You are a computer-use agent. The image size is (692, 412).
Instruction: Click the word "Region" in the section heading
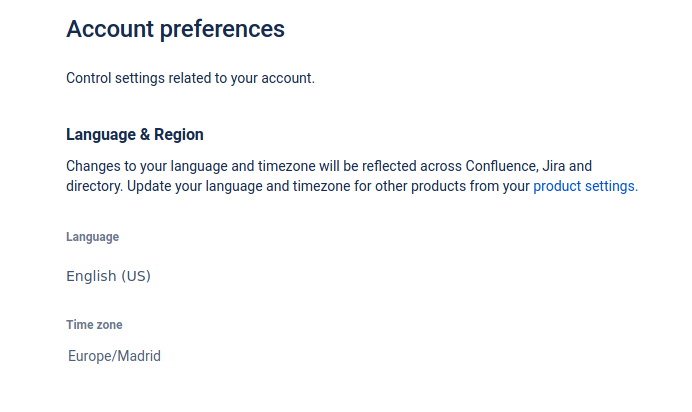click(179, 134)
